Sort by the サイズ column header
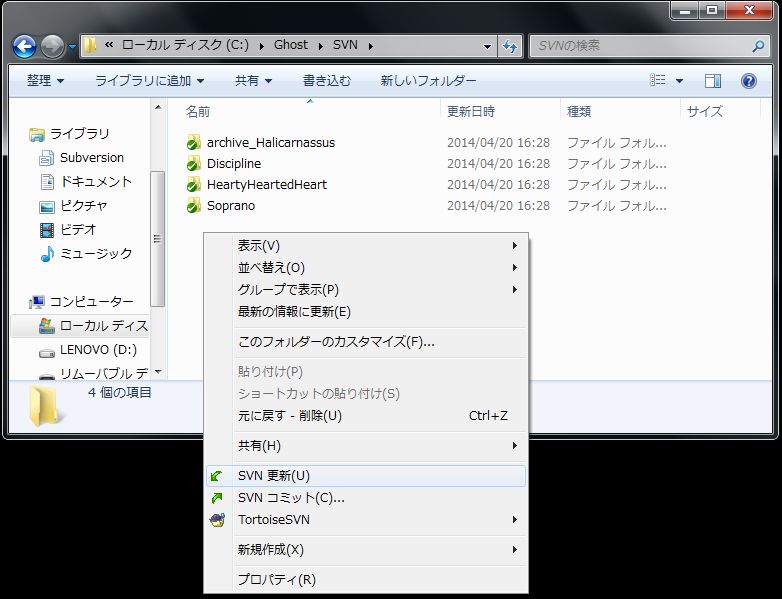The image size is (782, 599). pyautogui.click(x=705, y=111)
